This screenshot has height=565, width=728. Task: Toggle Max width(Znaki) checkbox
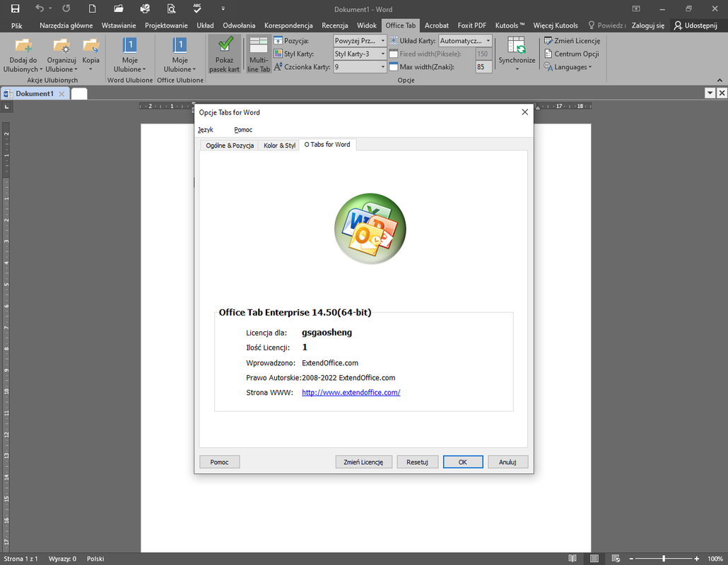point(394,67)
